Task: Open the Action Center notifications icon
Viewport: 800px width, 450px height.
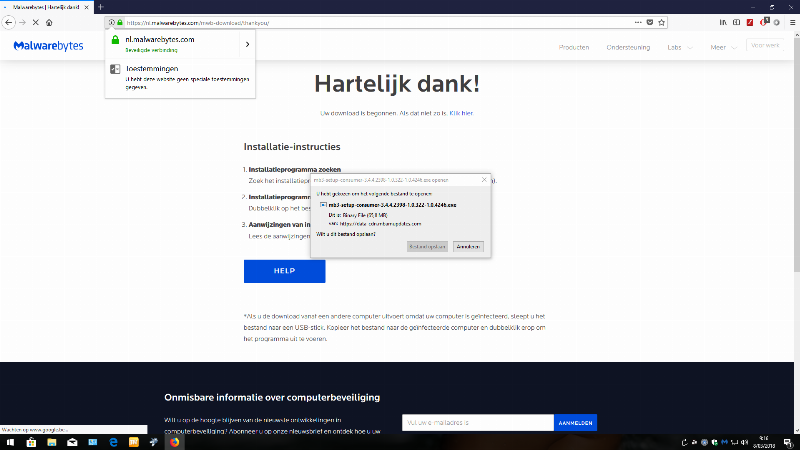Action: (x=788, y=442)
